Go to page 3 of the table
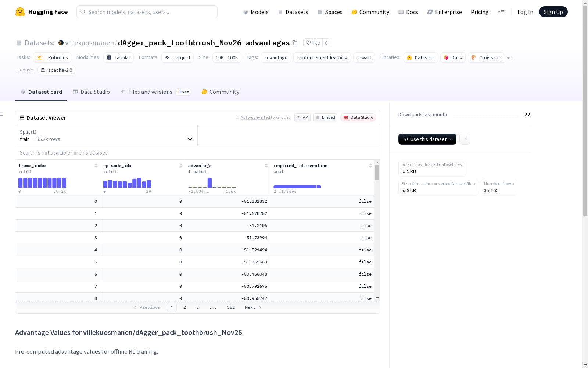Screen dimensions: 588x368 tap(197, 307)
